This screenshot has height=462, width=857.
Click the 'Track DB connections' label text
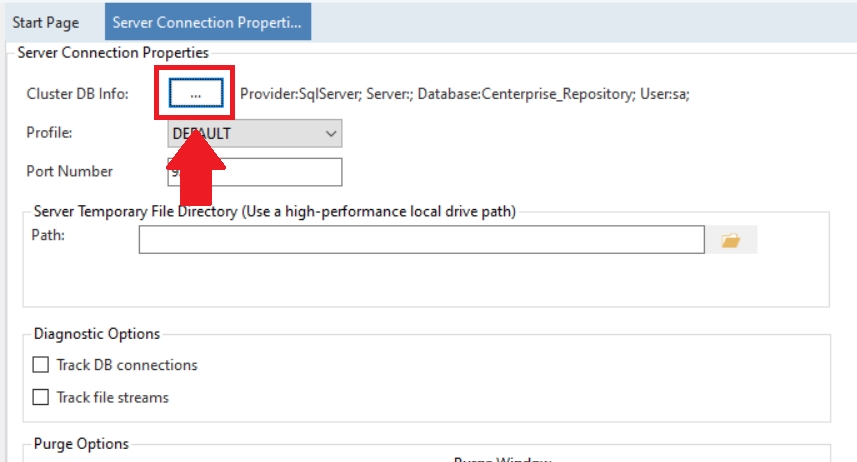point(127,365)
